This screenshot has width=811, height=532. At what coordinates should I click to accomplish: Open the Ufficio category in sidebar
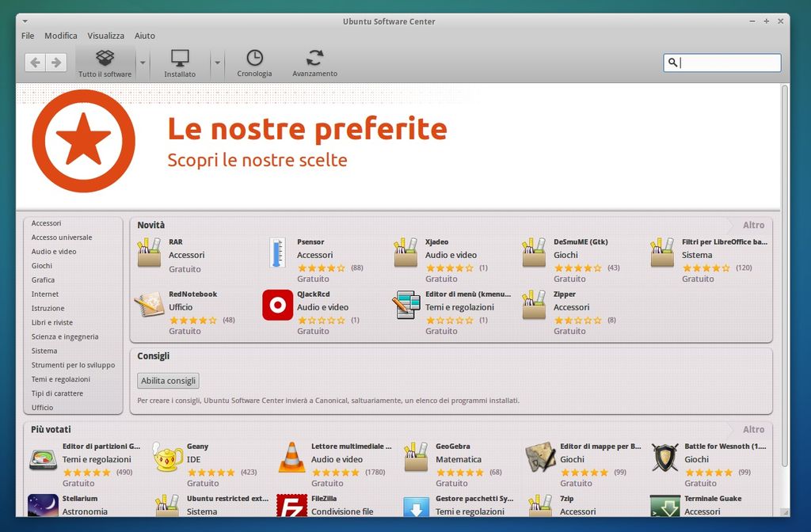click(x=43, y=408)
